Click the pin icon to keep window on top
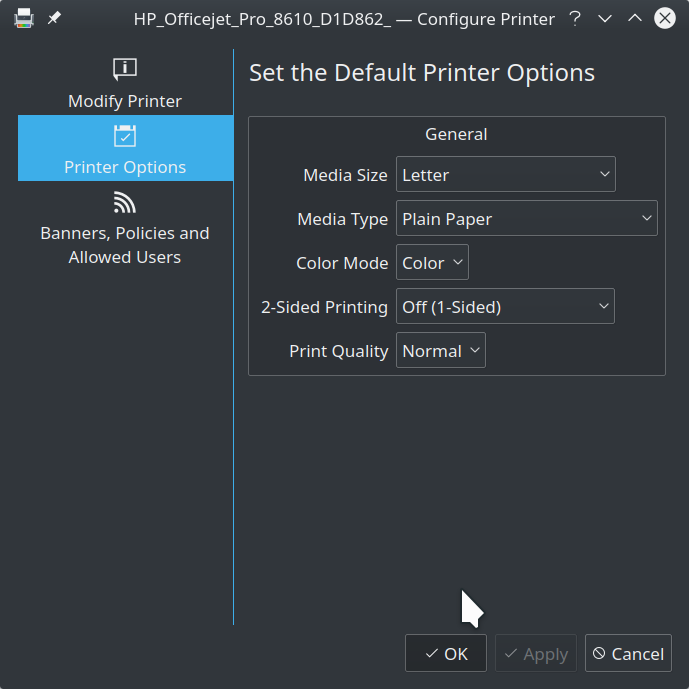The width and height of the screenshot is (689, 689). pyautogui.click(x=54, y=18)
